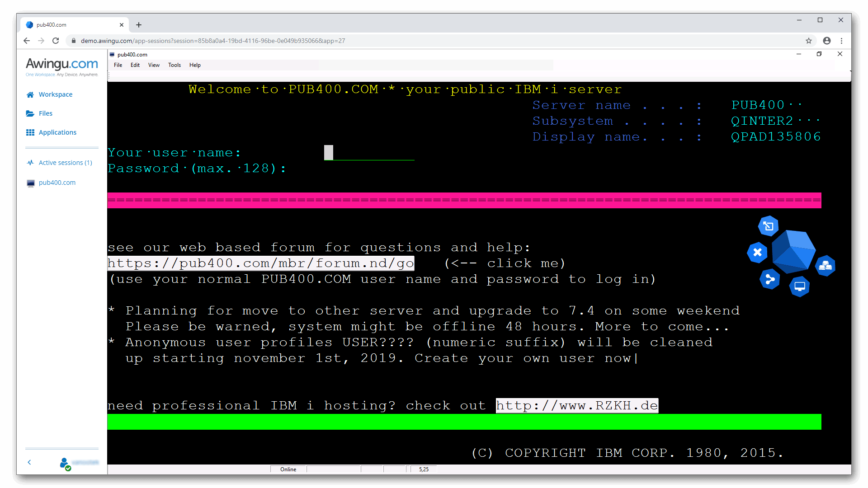868x488 pixels.
Task: Minimize the inner pub400.com application window
Action: pyautogui.click(x=799, y=54)
